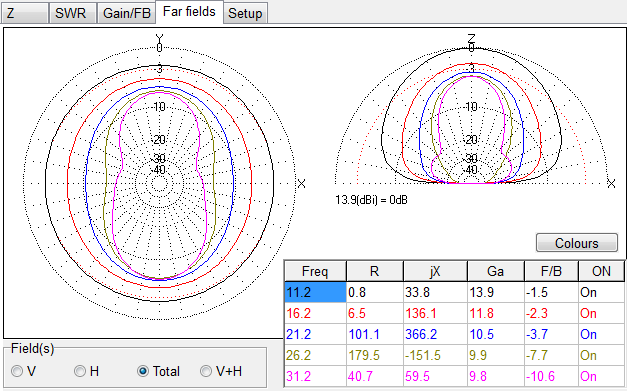Toggle the On cell for 16.2 row
This screenshot has height=392, width=627.
pyautogui.click(x=601, y=313)
